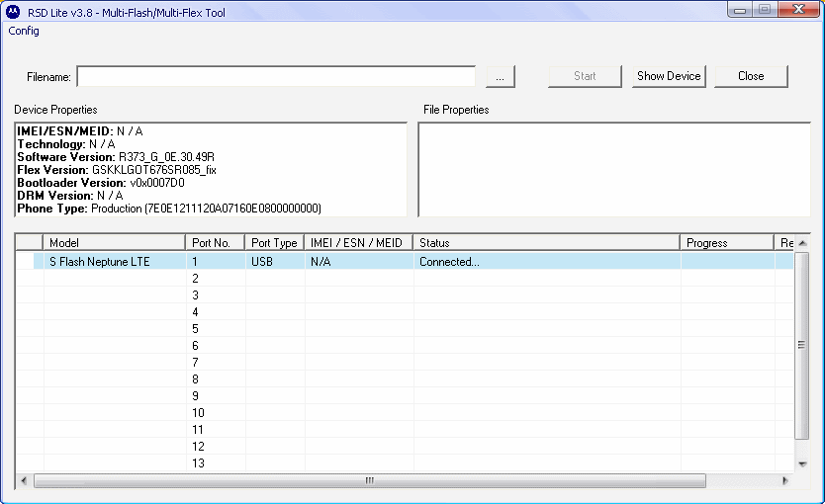This screenshot has height=504, width=825.
Task: Minimize the RSD Lite window
Action: [740, 10]
